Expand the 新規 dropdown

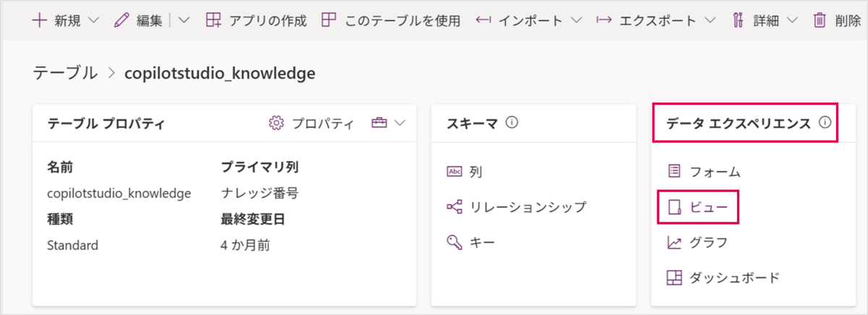click(92, 20)
